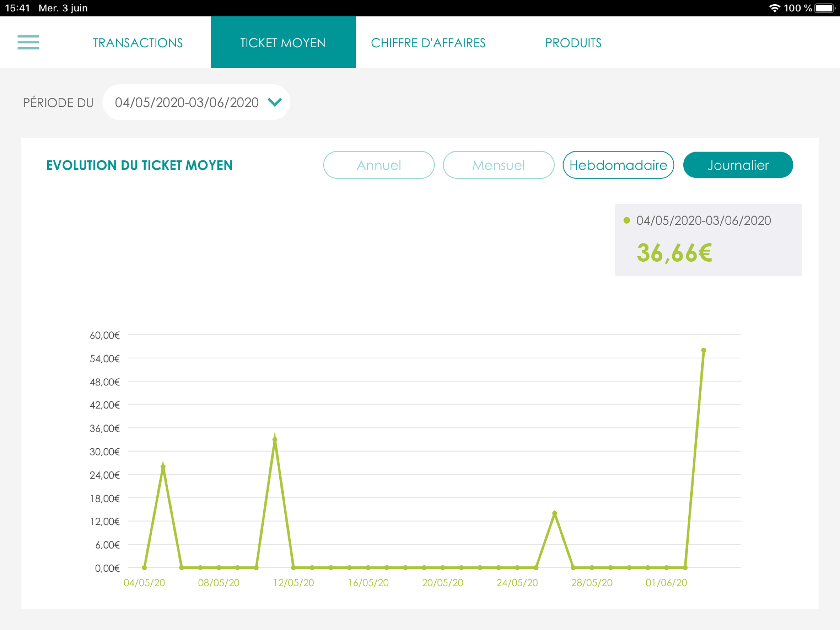Click the 36,66€ average ticket value
This screenshot has height=630, width=840.
coord(675,253)
